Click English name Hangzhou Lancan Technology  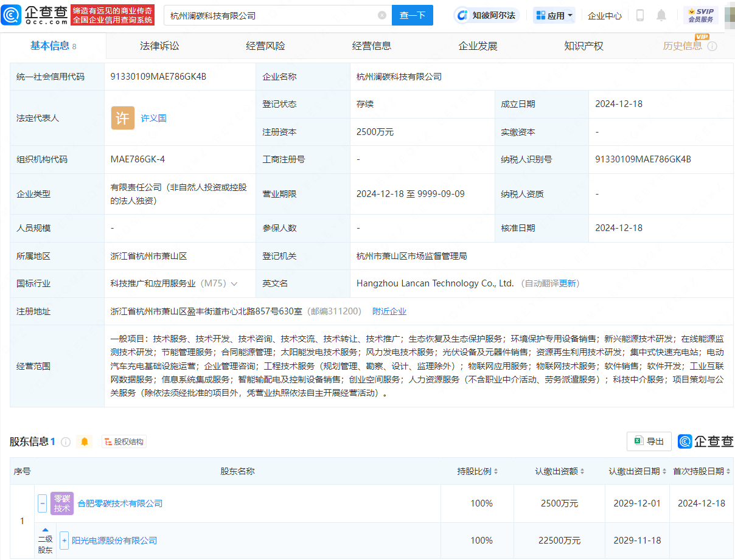tap(435, 284)
